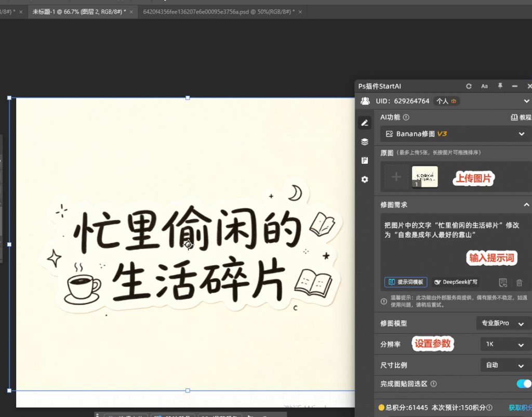Open the 尺寸比例 自动 dropdown

[506, 366]
